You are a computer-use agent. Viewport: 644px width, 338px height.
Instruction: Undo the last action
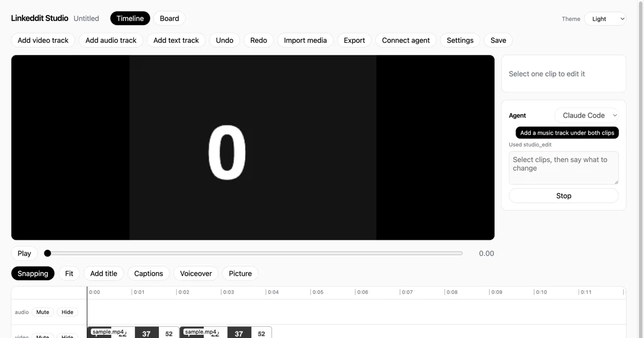point(224,40)
